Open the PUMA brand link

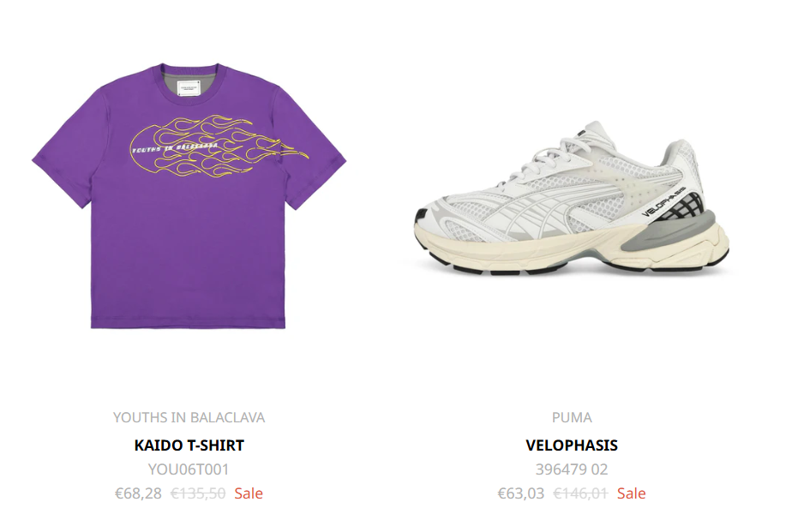coord(572,418)
